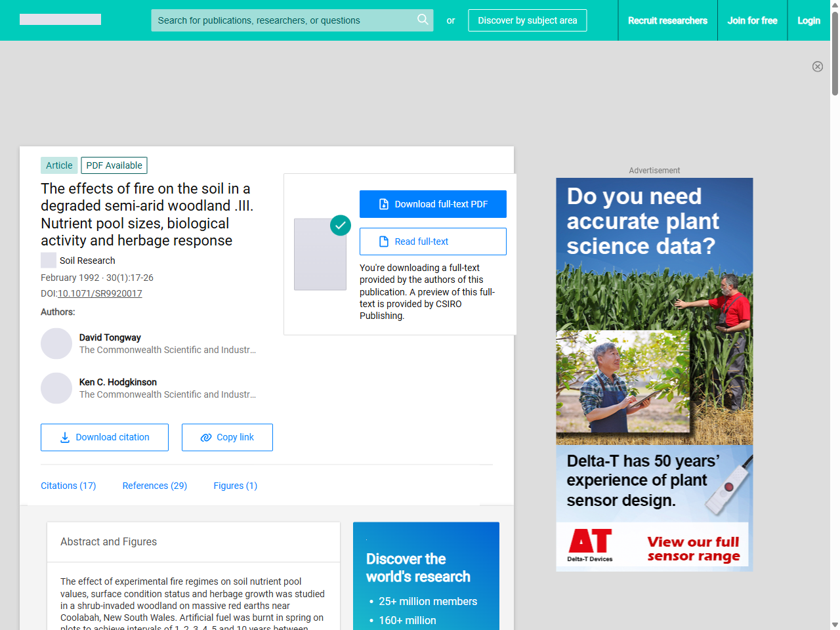
Task: Click the Discover the world's research panel
Action: coord(426,576)
